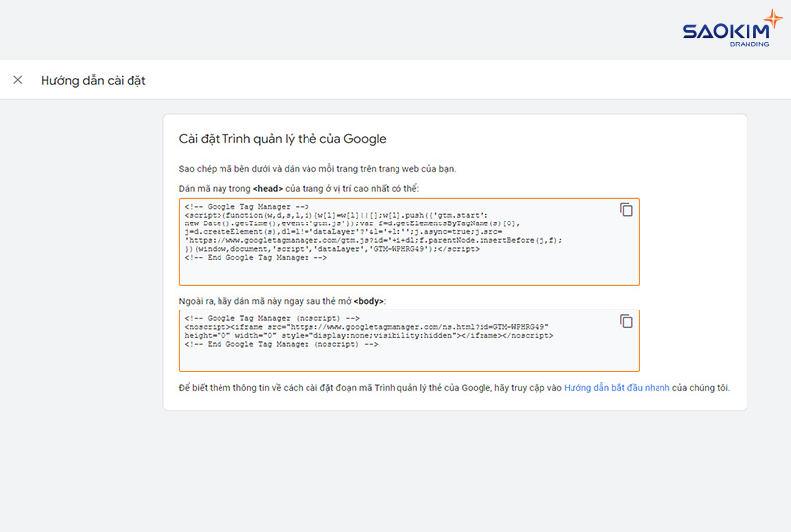Open the Hướng dẫn bắt đầu nhanh link

(616, 388)
